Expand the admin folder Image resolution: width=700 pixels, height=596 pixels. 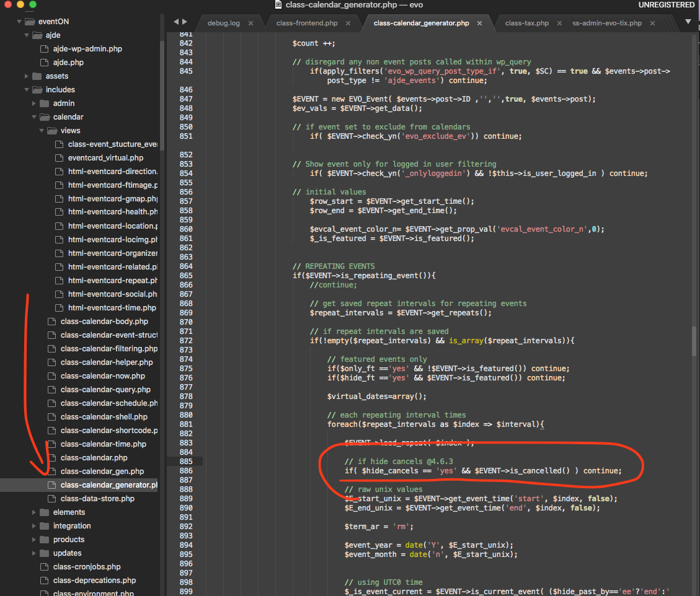click(34, 103)
